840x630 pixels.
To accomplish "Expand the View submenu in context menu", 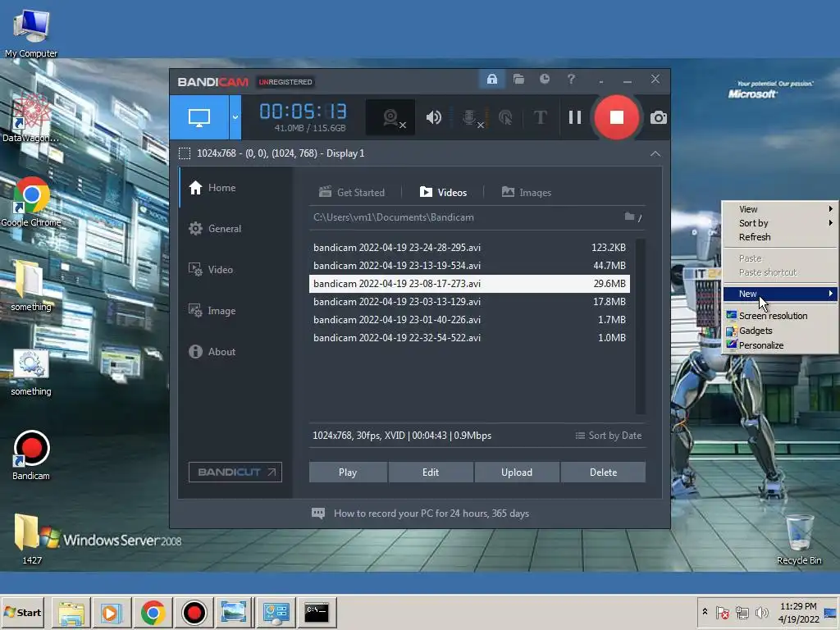I will point(780,209).
